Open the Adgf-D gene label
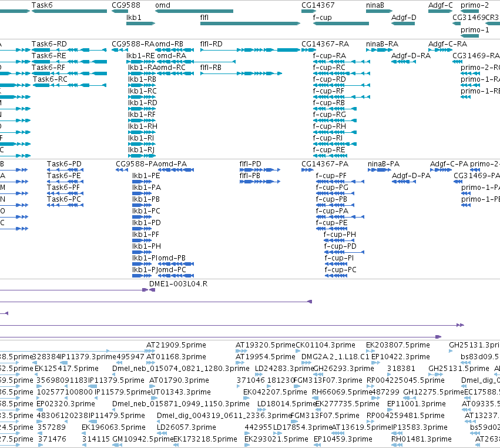The height and width of the screenshot is (448, 500). point(404,18)
